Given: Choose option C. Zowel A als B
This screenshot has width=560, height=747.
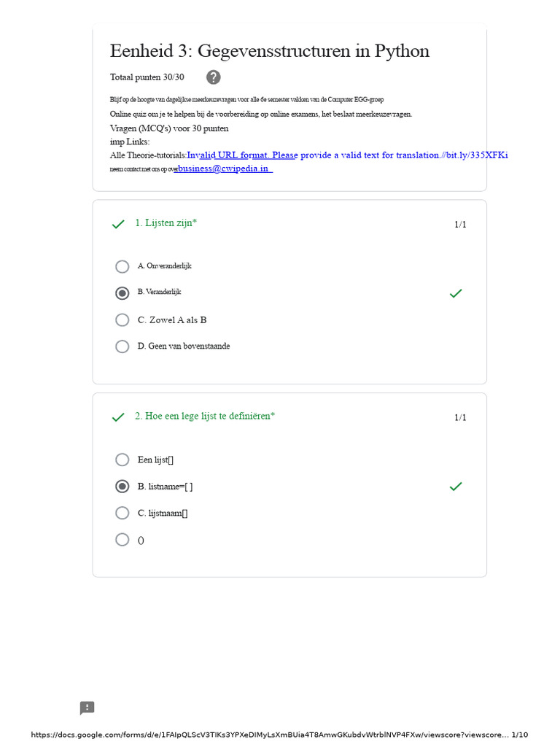Looking at the screenshot, I should pyautogui.click(x=122, y=320).
